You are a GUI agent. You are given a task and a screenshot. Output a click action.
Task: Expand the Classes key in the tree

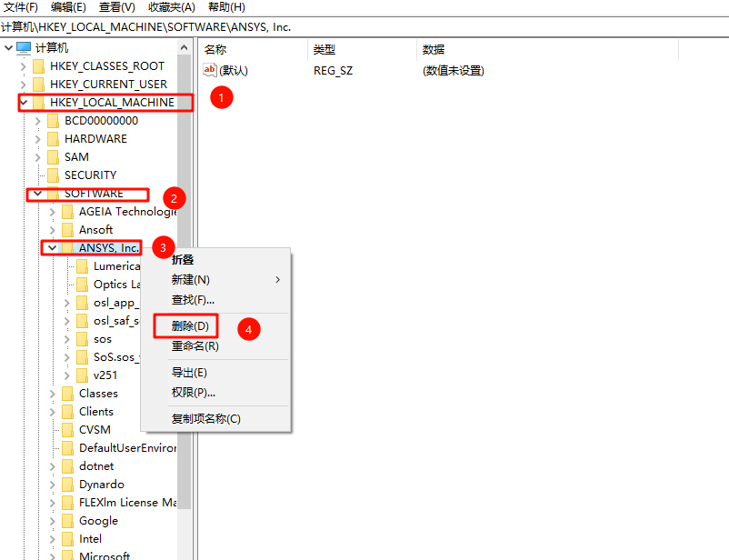coord(53,393)
